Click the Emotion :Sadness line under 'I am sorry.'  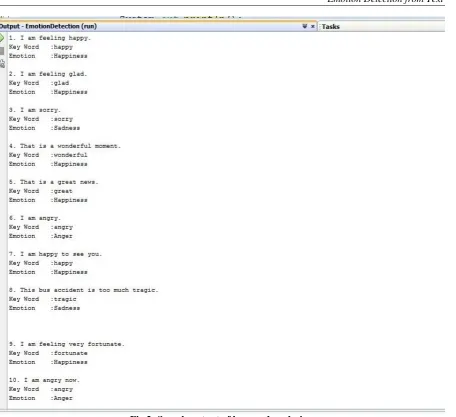[44, 128]
